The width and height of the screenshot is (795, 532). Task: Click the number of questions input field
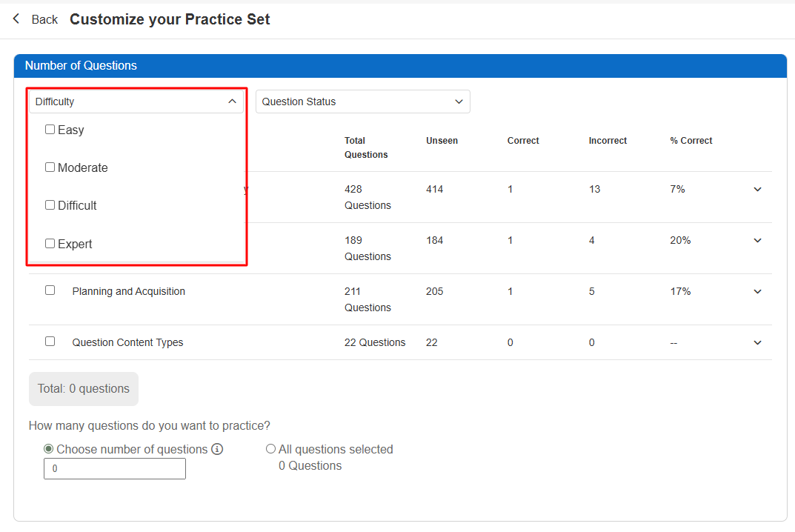coord(115,469)
